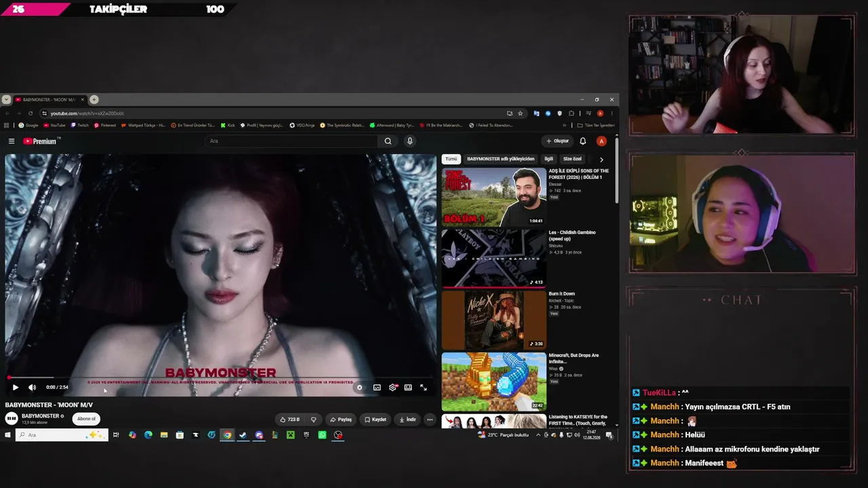Enter fullscreen in the video player
Screen dimensions: 868x488
(424, 388)
